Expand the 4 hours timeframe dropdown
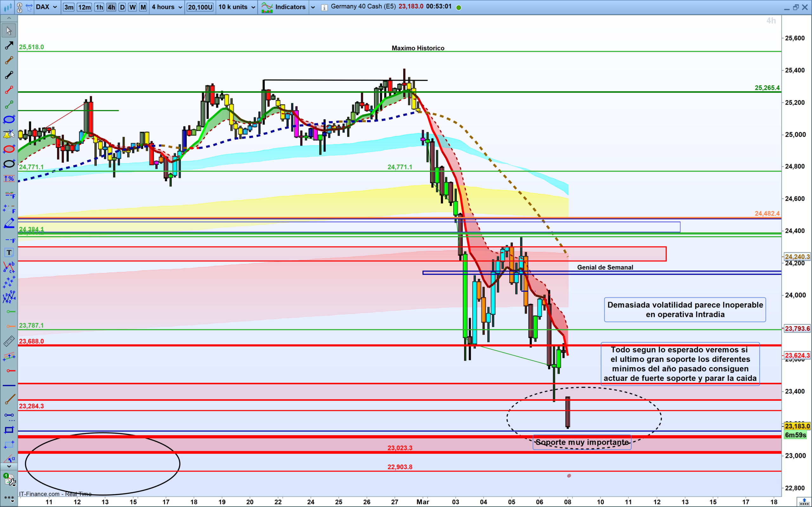The image size is (812, 507). [167, 7]
